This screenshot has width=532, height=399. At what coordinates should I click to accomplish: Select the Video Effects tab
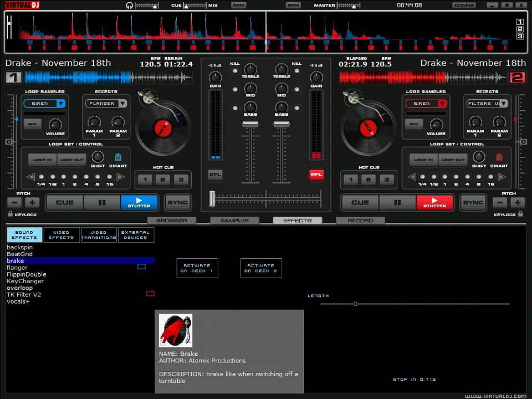62,235
